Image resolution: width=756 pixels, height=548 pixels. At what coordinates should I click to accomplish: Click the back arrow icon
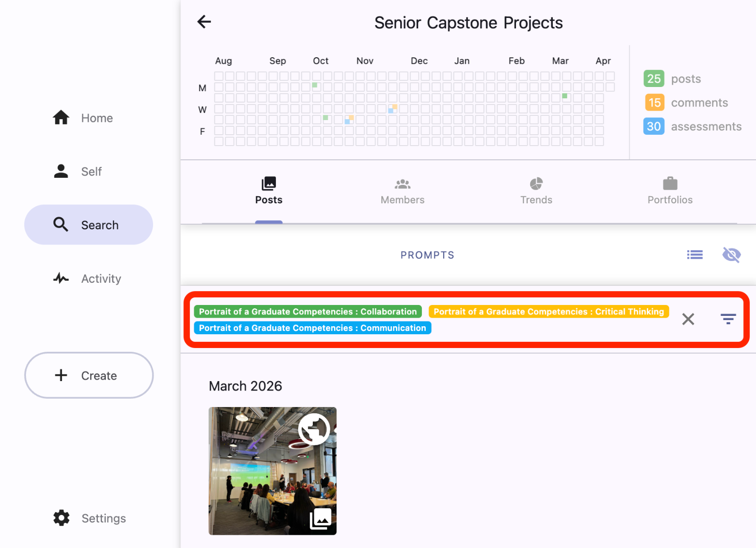pos(204,22)
